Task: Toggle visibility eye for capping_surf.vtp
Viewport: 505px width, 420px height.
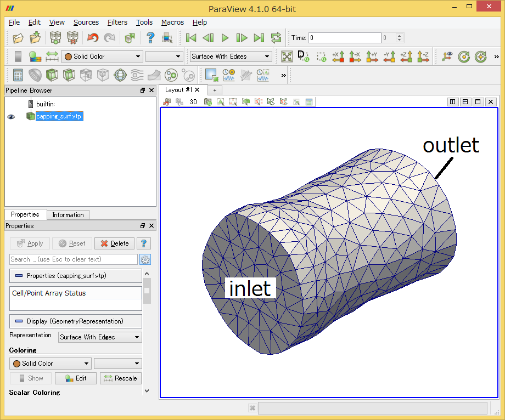Action: [11, 116]
